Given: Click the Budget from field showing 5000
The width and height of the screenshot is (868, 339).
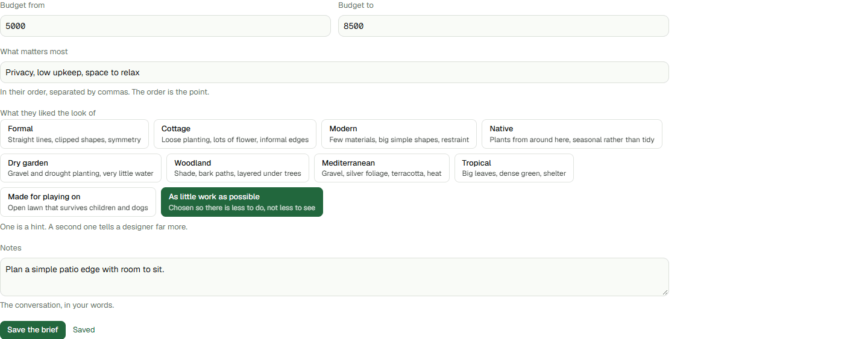Looking at the screenshot, I should pyautogui.click(x=165, y=26).
